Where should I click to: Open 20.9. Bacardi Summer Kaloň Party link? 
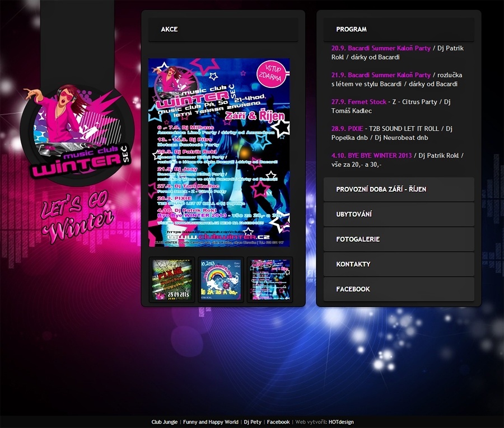(381, 48)
